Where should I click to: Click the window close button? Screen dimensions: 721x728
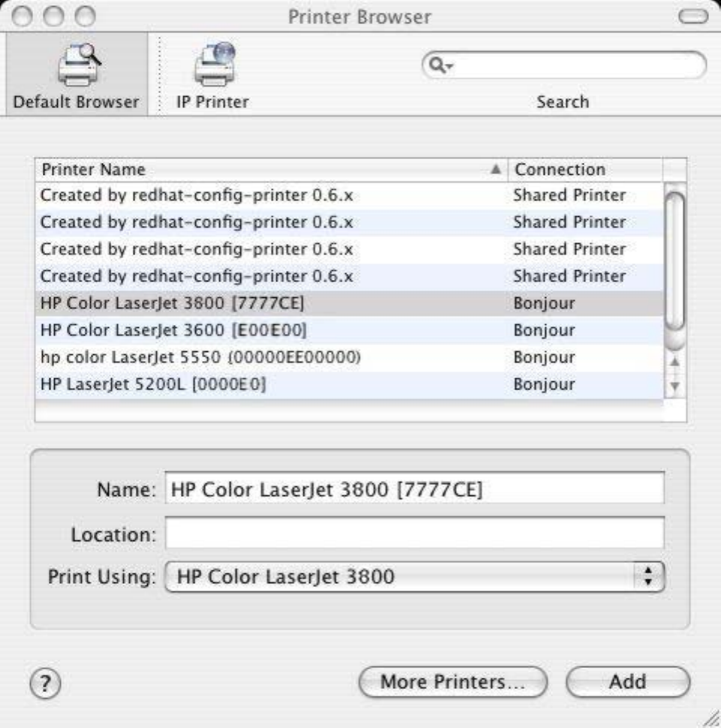pos(22,17)
